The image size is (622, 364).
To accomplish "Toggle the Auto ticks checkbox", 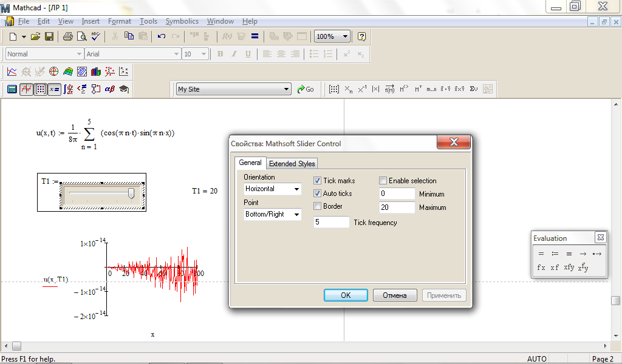I will [317, 194].
